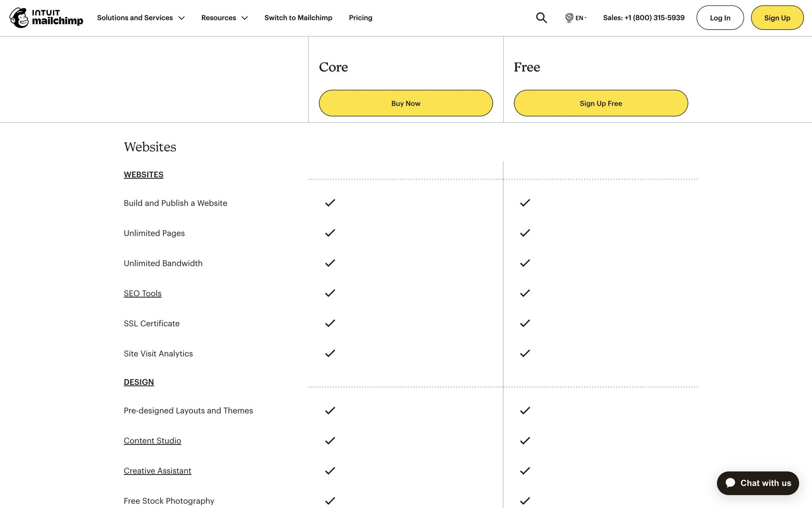Viewport: 812px width, 508px height.
Task: Click the Core checkmark for Unlimited Pages
Action: (x=330, y=233)
